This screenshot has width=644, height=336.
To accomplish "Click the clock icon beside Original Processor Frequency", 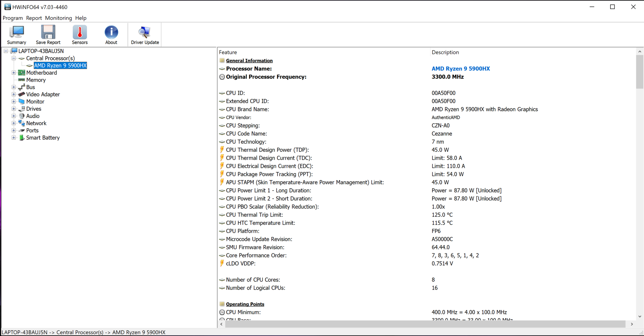I will click(222, 77).
